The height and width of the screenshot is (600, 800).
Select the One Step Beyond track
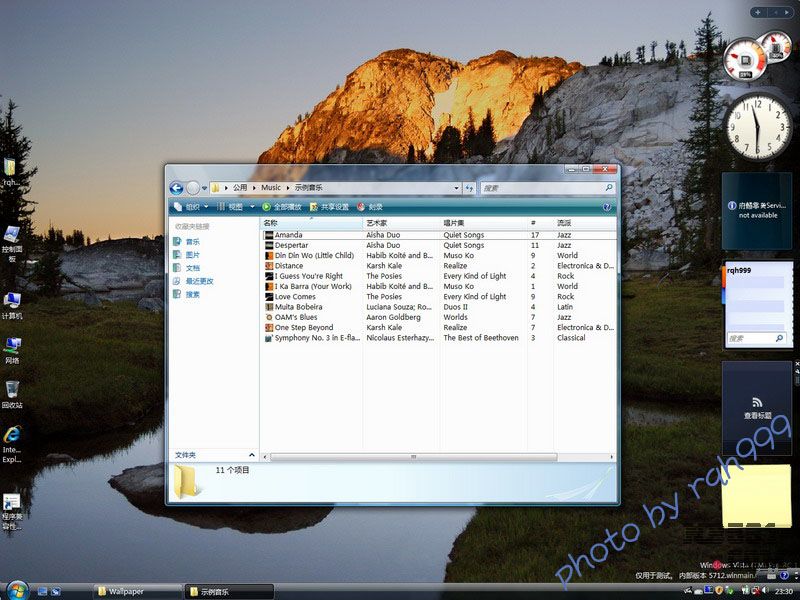[x=304, y=328]
